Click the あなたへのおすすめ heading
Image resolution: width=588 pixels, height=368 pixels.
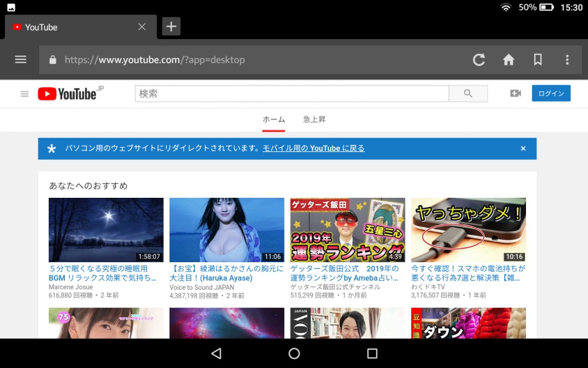pyautogui.click(x=88, y=186)
